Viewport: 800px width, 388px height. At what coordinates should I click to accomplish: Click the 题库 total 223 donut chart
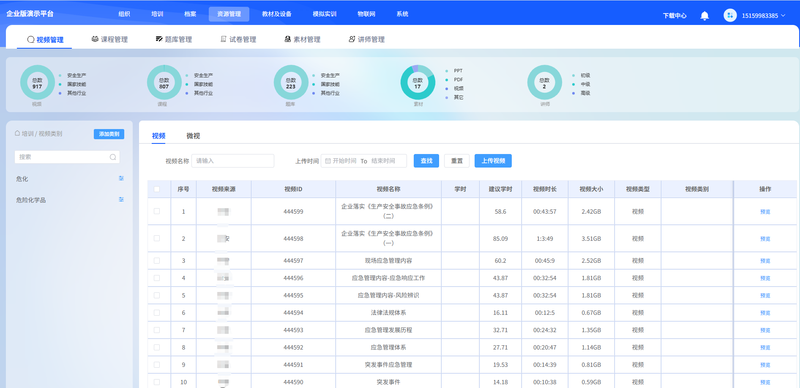[291, 82]
